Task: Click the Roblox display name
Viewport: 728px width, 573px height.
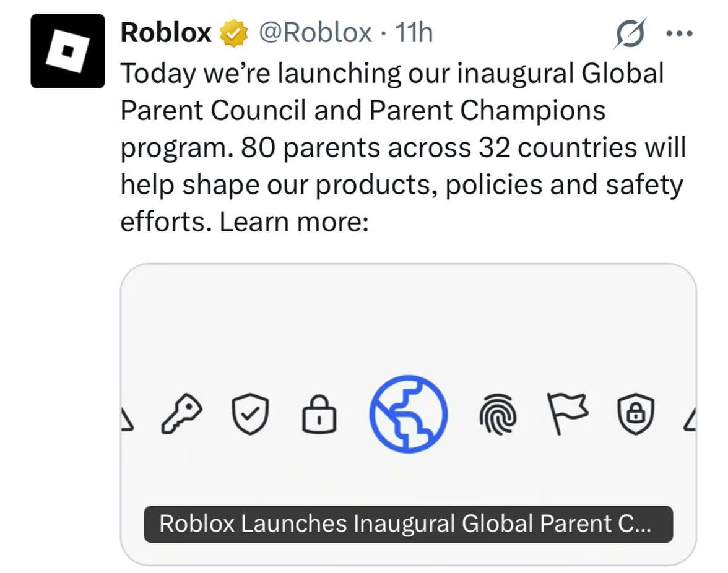Action: tap(166, 32)
